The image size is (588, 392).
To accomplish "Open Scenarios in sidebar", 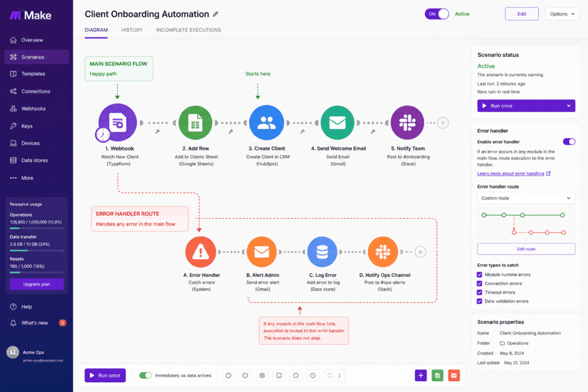I will pos(36,57).
